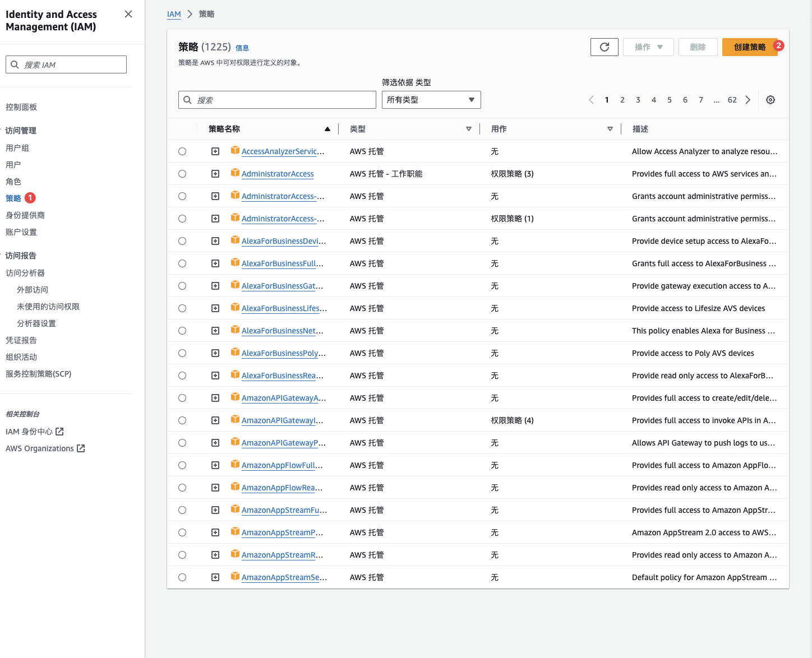Click the sort arrow on the 策略名称 column
Screen dimensions: 812x658
[327, 129]
